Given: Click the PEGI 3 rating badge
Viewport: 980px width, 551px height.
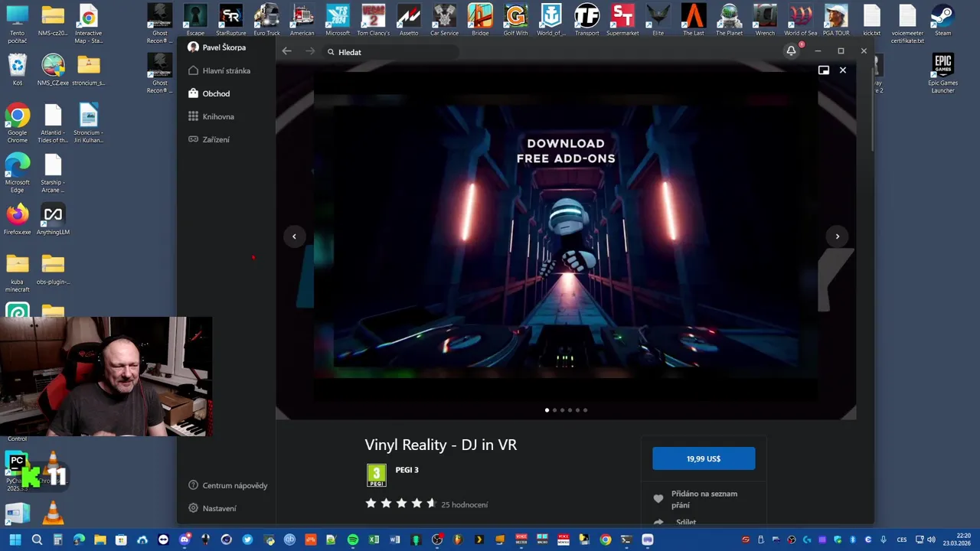Looking at the screenshot, I should [x=376, y=475].
